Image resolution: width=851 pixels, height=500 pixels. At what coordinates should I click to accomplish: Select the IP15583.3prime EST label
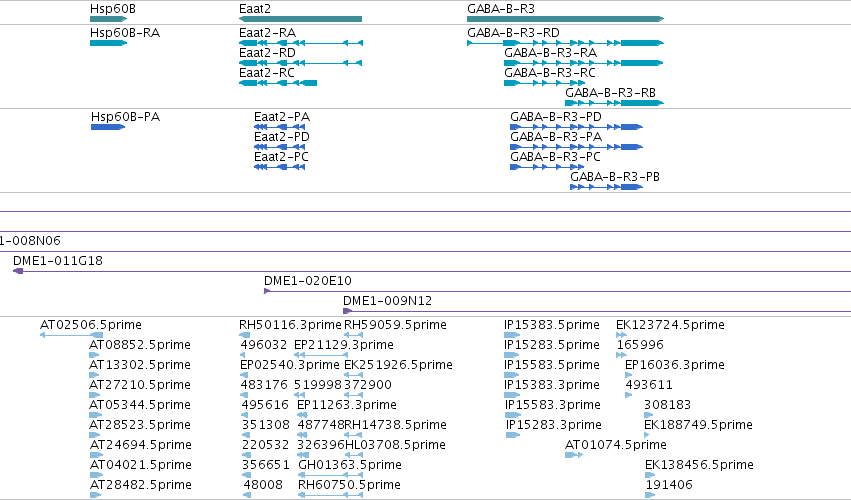pyautogui.click(x=553, y=405)
